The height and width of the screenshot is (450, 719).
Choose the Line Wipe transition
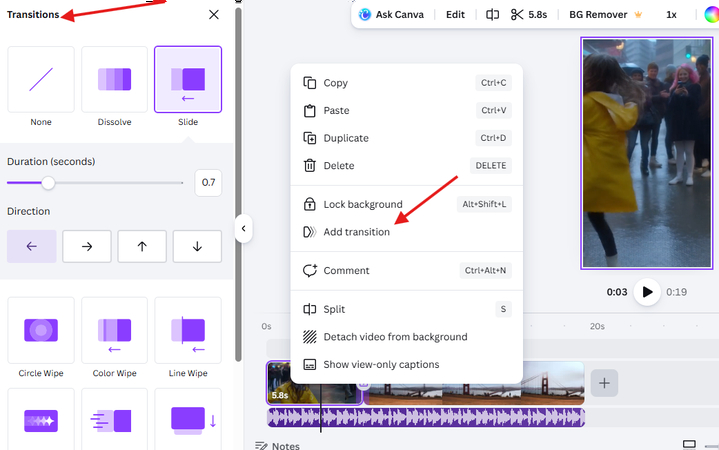[x=188, y=330]
